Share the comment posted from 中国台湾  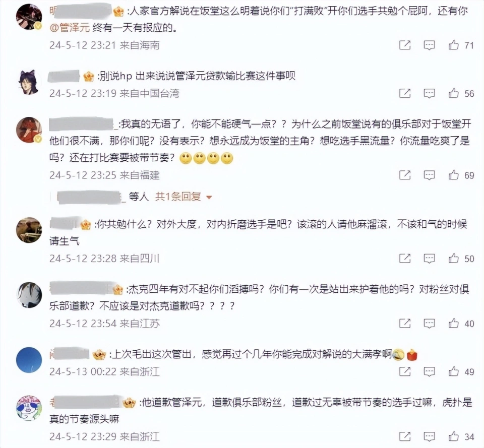[405, 93]
